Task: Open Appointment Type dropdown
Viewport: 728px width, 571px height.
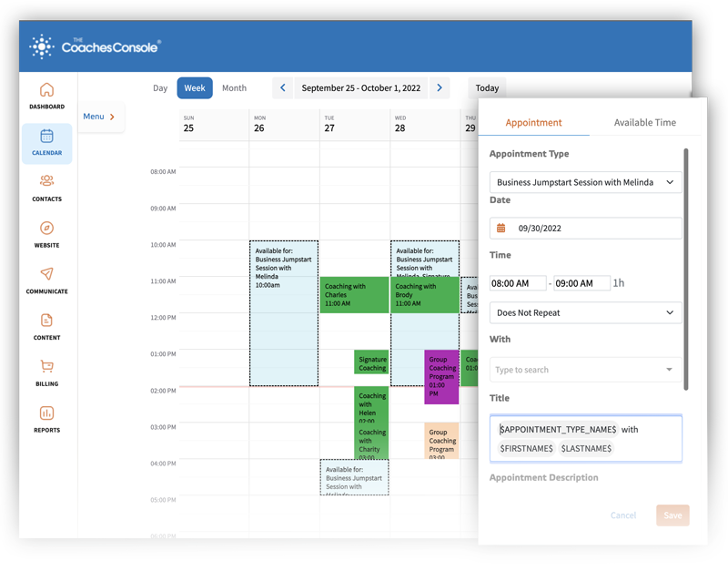Action: pyautogui.click(x=585, y=182)
